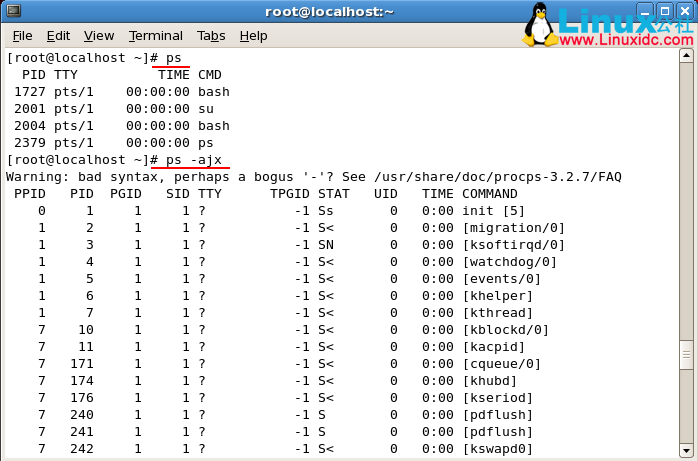Image resolution: width=698 pixels, height=461 pixels.
Task: Click the 'su' process entry
Action: (x=206, y=109)
